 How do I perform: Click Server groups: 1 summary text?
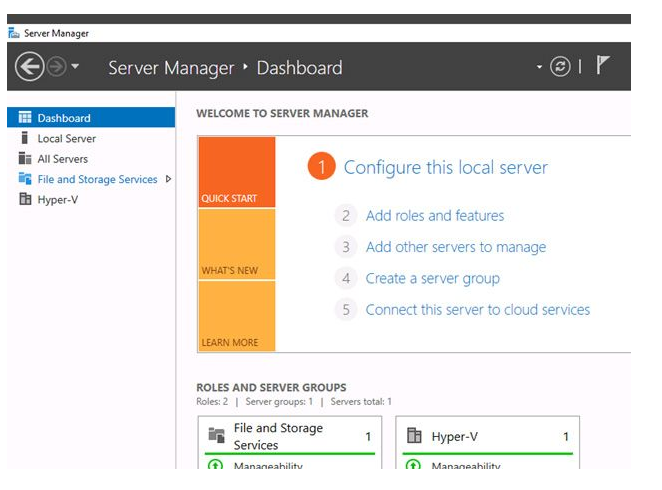coord(279,402)
